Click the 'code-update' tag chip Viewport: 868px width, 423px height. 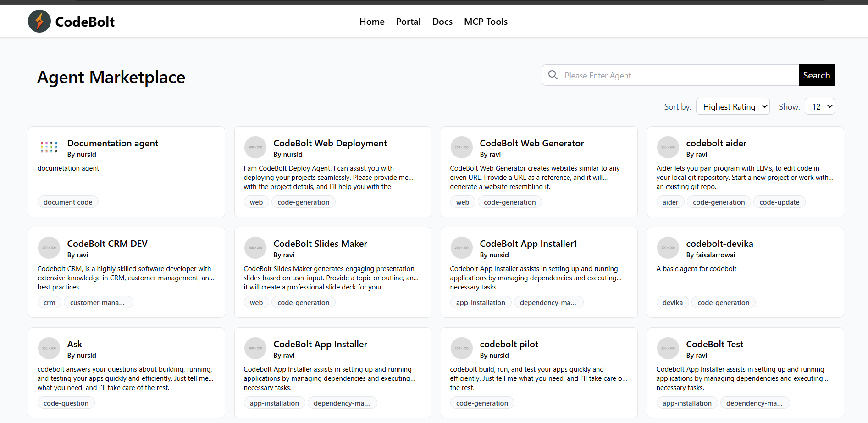(779, 202)
